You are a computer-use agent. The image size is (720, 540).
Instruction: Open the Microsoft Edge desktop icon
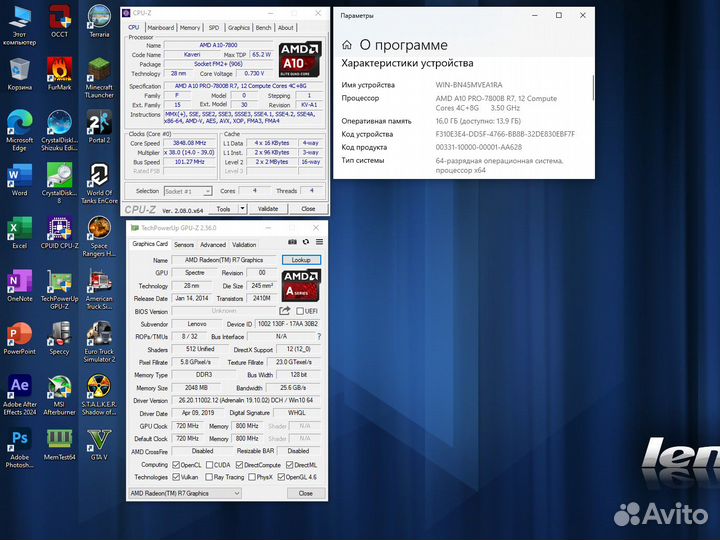point(19,131)
